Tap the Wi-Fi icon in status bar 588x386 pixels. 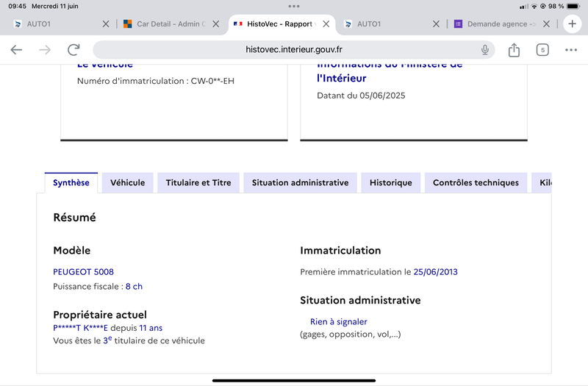(x=534, y=7)
